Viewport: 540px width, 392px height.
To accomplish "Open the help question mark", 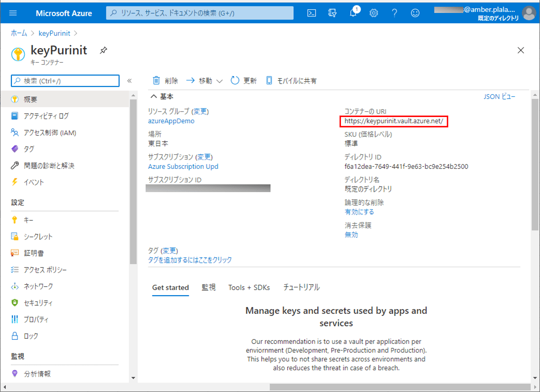I will coord(394,13).
